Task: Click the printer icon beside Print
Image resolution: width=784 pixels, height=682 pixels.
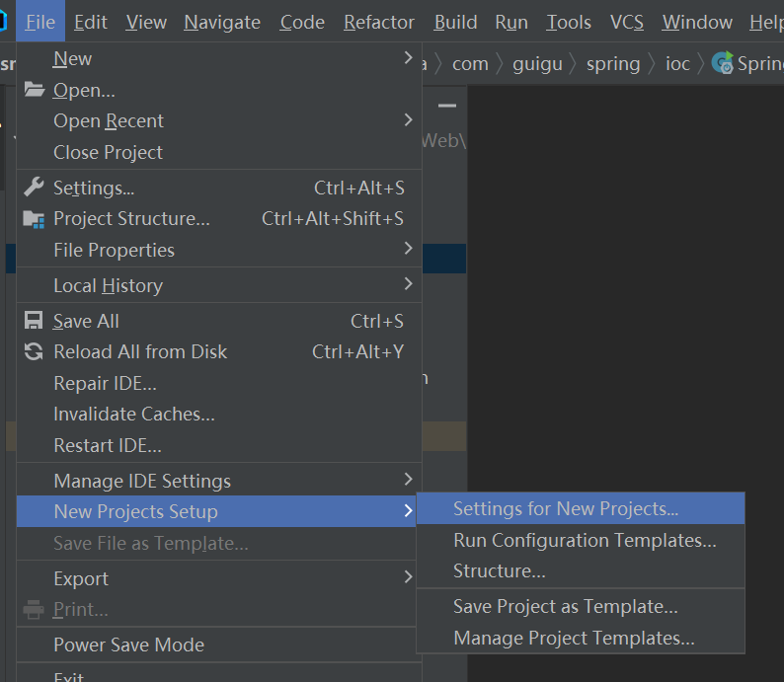Action: pyautogui.click(x=34, y=609)
